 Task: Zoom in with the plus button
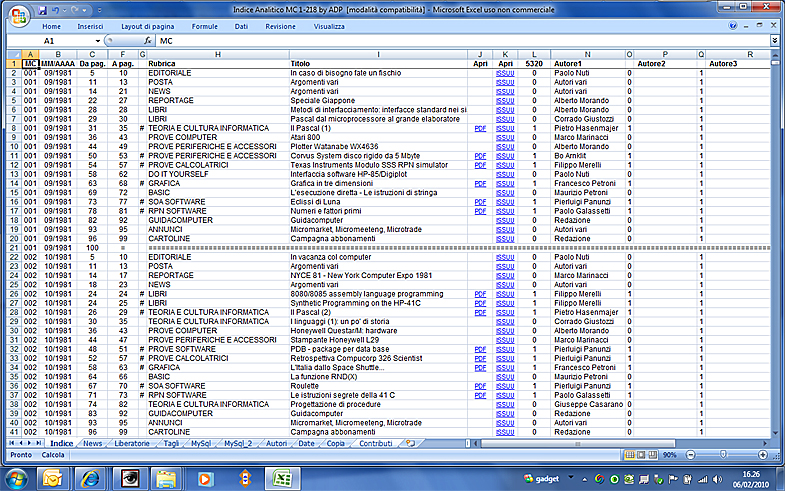pyautogui.click(x=762, y=455)
